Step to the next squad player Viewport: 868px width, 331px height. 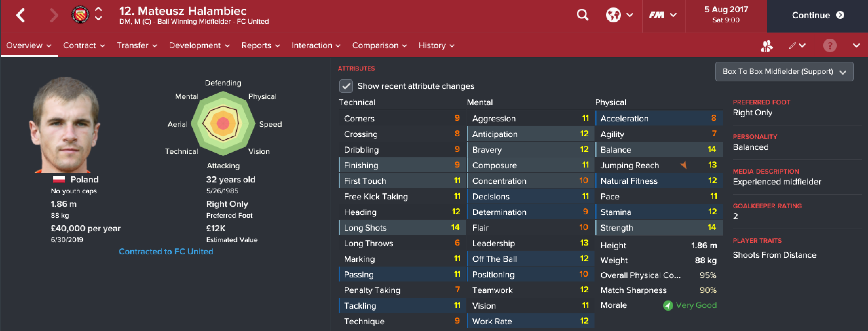tap(98, 19)
